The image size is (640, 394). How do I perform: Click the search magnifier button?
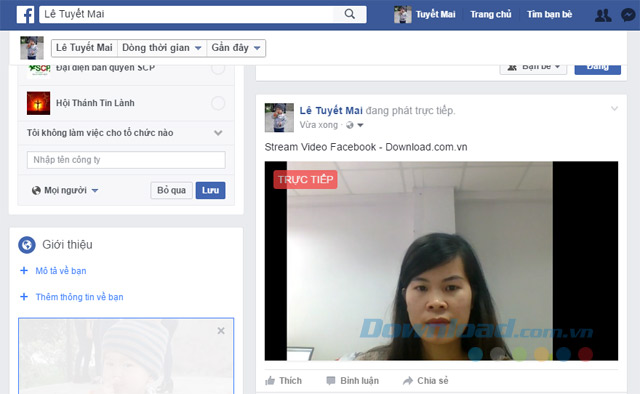click(x=350, y=14)
